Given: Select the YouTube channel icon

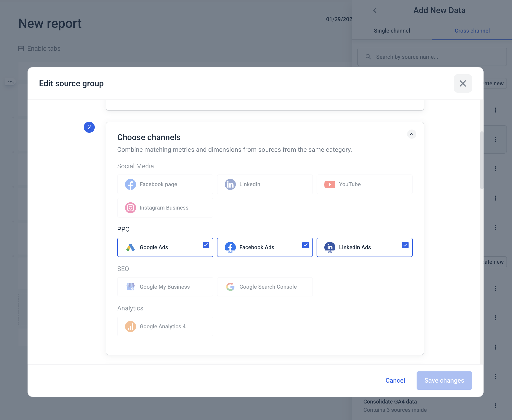Looking at the screenshot, I should 329,184.
